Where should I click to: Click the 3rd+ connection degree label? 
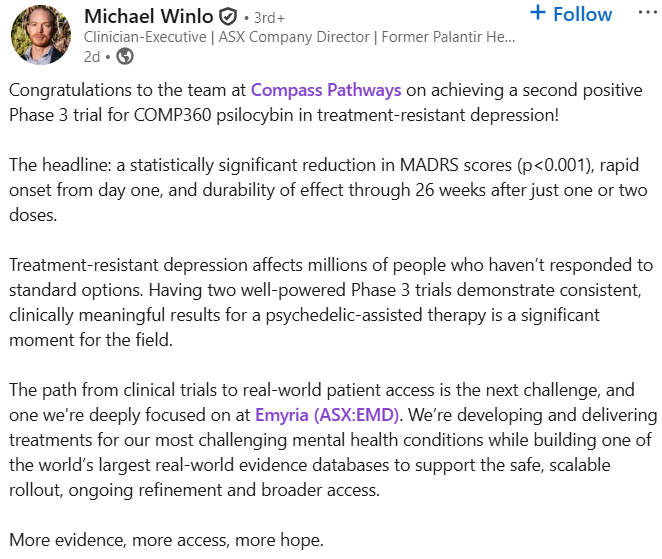[266, 17]
